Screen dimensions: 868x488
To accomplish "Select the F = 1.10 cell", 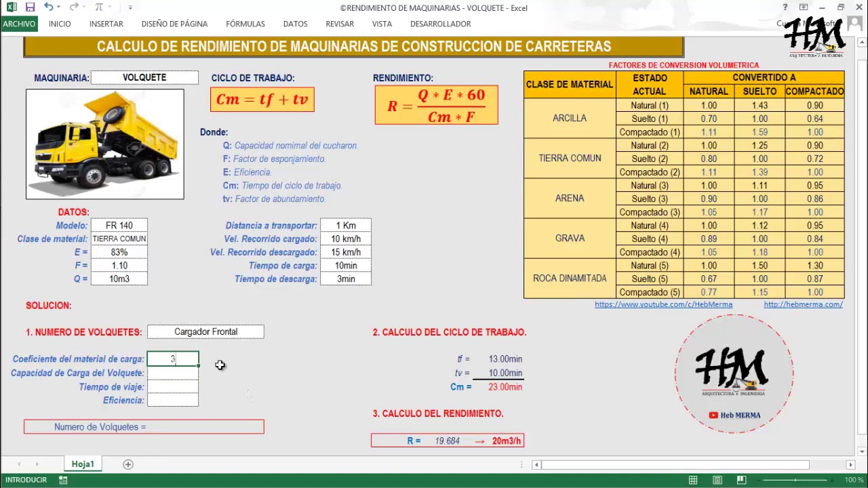I will (x=119, y=266).
